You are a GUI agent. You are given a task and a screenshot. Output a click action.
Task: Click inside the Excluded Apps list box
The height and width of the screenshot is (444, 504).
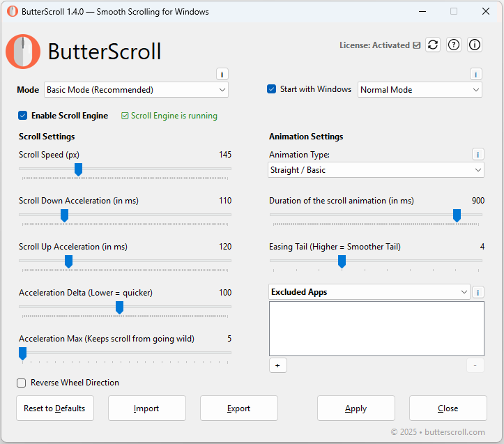pos(376,328)
